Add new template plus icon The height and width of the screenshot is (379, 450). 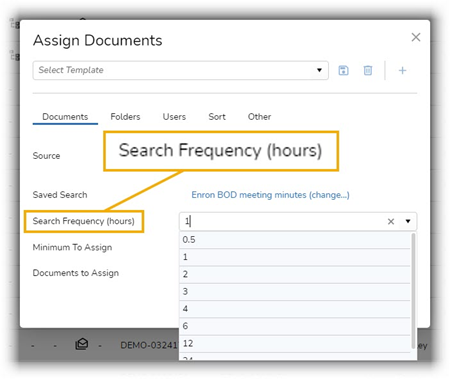click(x=402, y=70)
